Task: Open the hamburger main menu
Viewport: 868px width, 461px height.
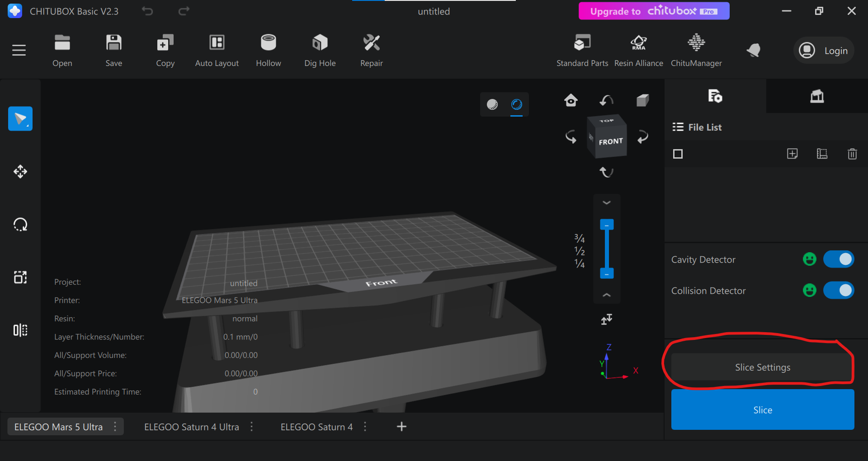Action: (x=19, y=50)
